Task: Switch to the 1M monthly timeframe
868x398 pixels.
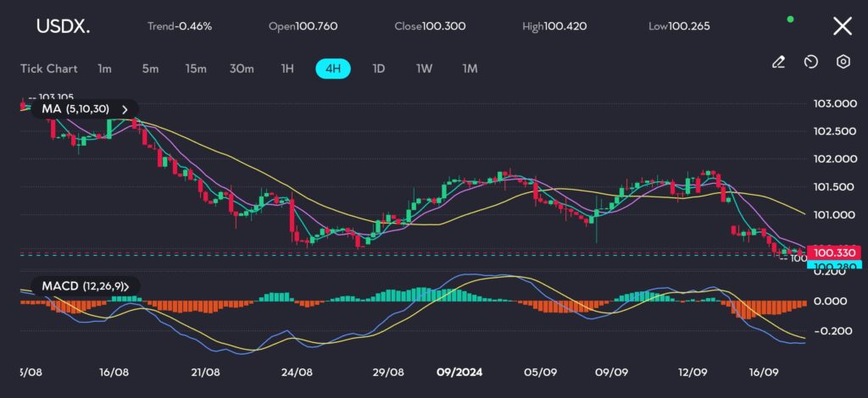Action: (470, 69)
